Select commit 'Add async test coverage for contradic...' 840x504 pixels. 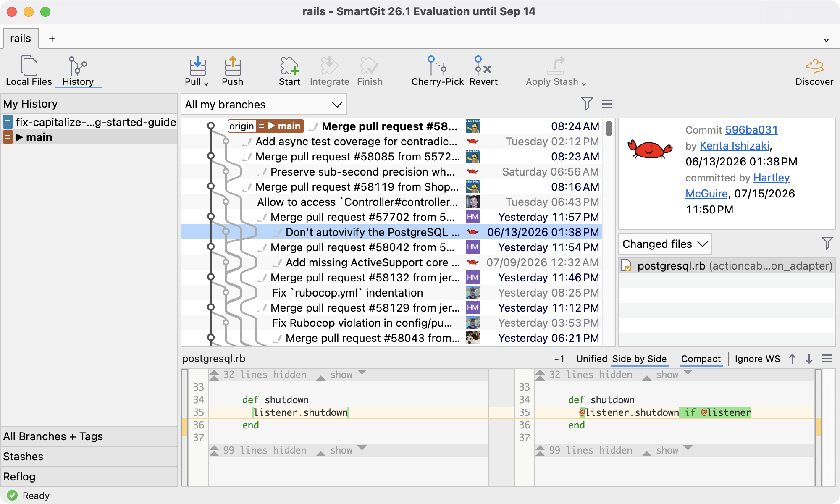391,142
